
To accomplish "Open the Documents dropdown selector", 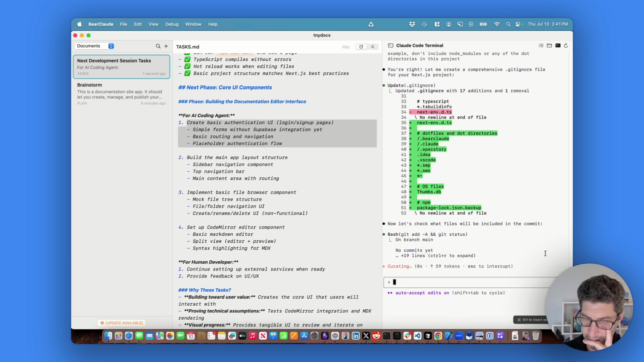I will [x=95, y=46].
